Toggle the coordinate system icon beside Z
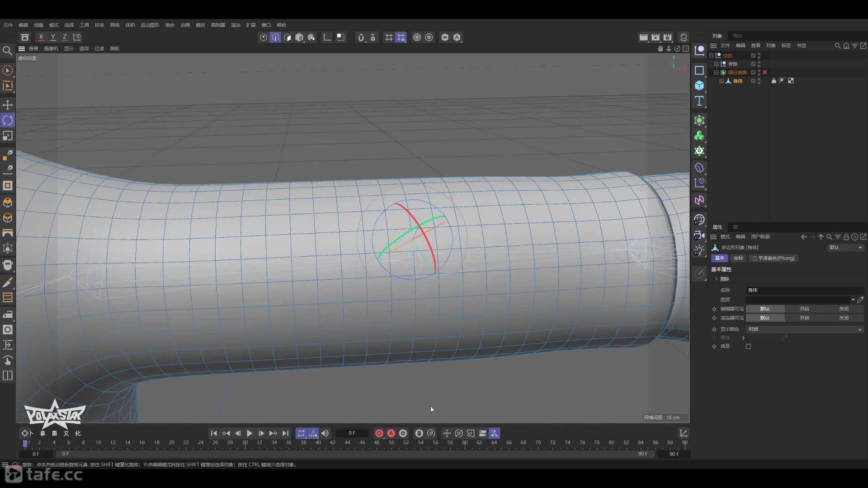The width and height of the screenshot is (868, 488). (x=77, y=37)
